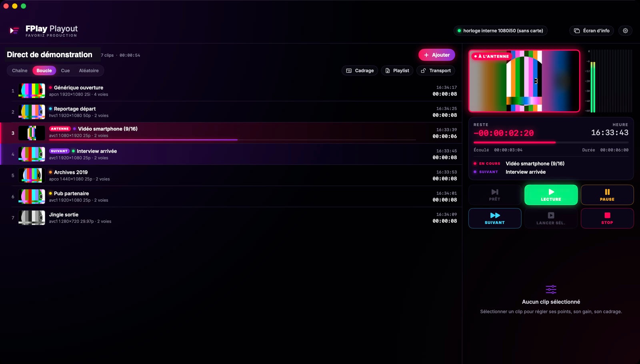Screen dimensions: 640x364
Task: Click the Interview arrivée clip thumbnail
Action: tap(32, 154)
